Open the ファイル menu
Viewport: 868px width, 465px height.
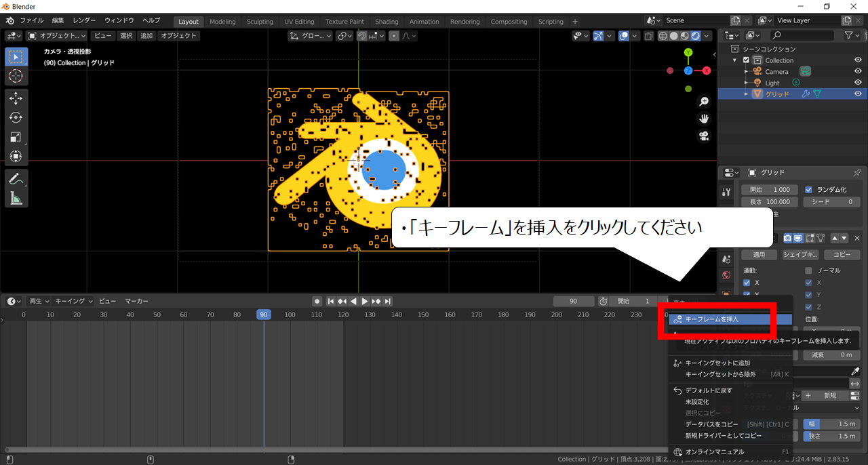(x=32, y=21)
